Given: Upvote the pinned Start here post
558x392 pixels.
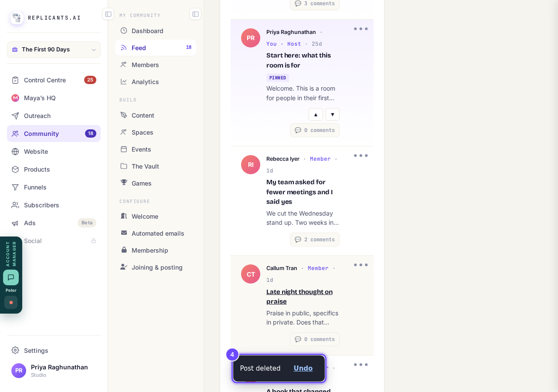Looking at the screenshot, I should (316, 115).
